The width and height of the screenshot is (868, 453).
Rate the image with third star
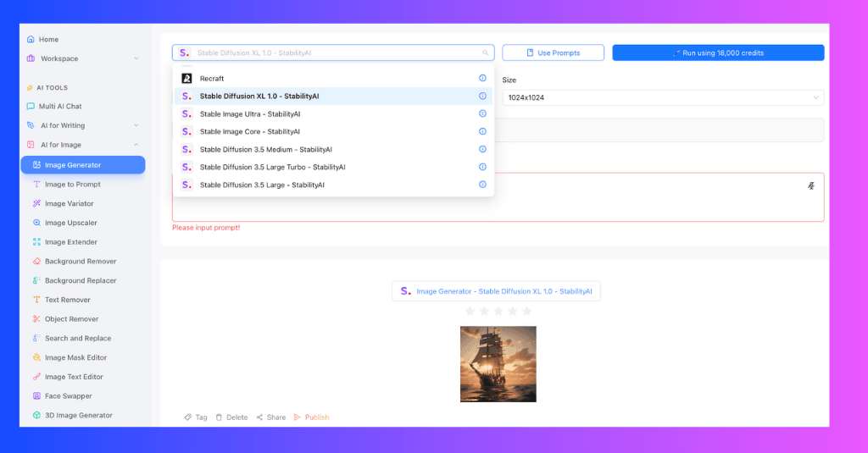pyautogui.click(x=498, y=311)
